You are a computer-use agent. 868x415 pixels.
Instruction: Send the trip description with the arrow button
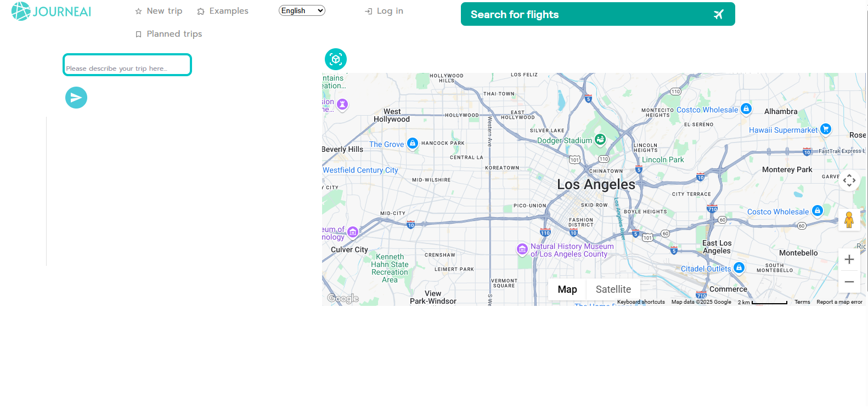tap(76, 98)
